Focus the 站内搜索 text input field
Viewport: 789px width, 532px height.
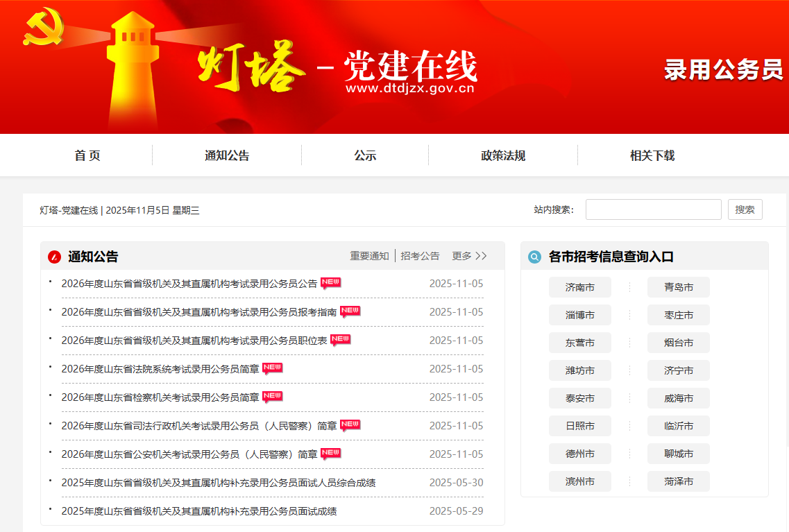click(653, 209)
